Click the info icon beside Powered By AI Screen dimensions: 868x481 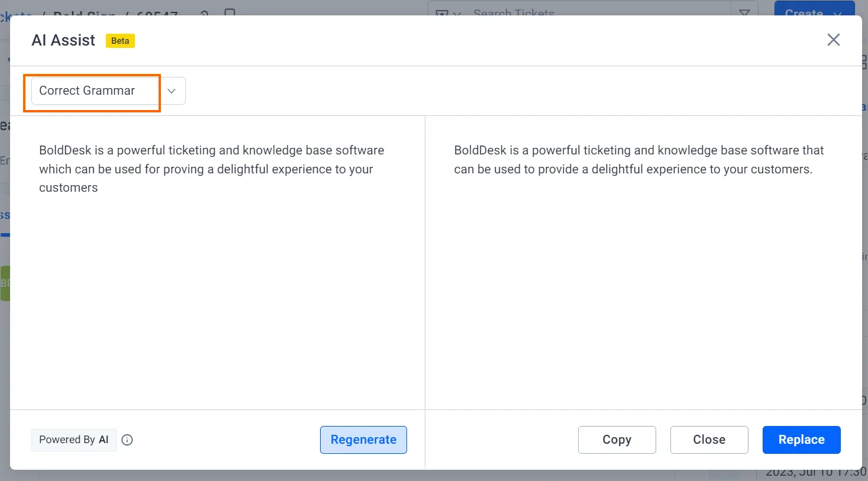(x=127, y=440)
